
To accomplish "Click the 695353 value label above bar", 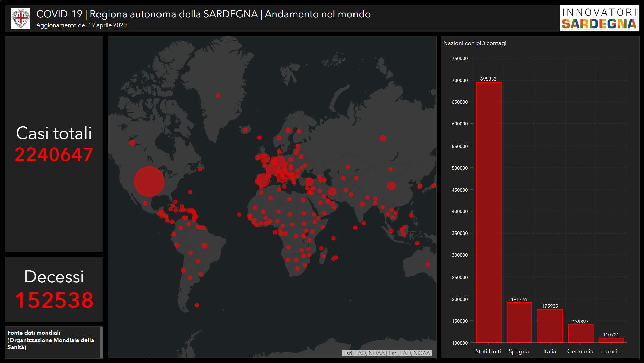I will [488, 79].
